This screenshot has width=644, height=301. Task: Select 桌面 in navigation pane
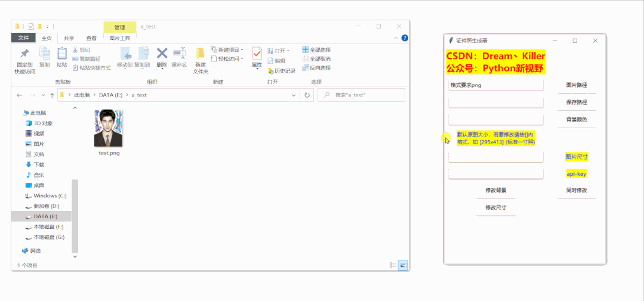coord(39,185)
